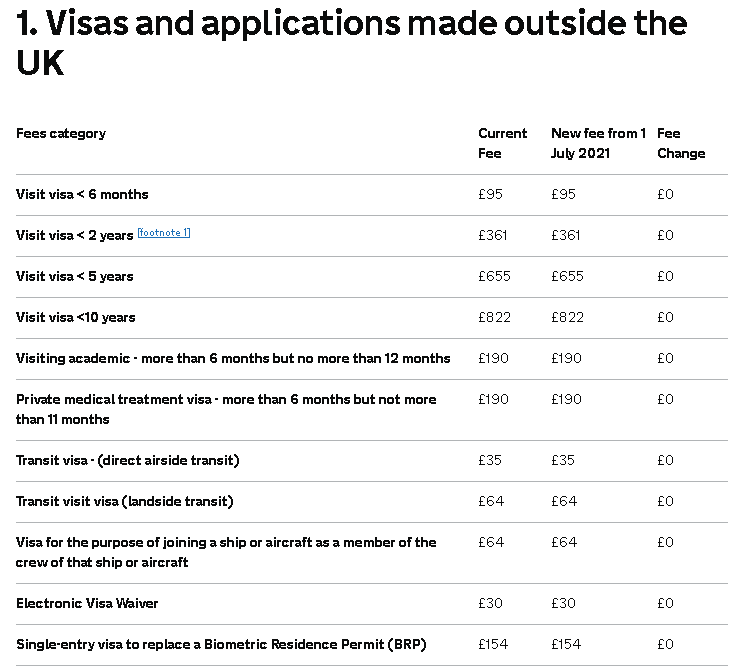Screen dimensions: 729x667
Task: Click the 'Fees category' column header
Action: (x=61, y=133)
